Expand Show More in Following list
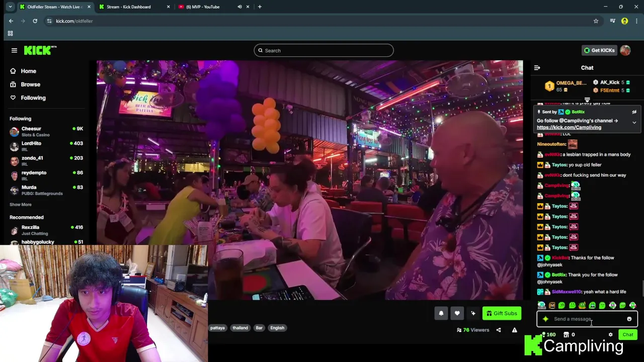Viewport: 644px width, 362px height. coord(20,205)
